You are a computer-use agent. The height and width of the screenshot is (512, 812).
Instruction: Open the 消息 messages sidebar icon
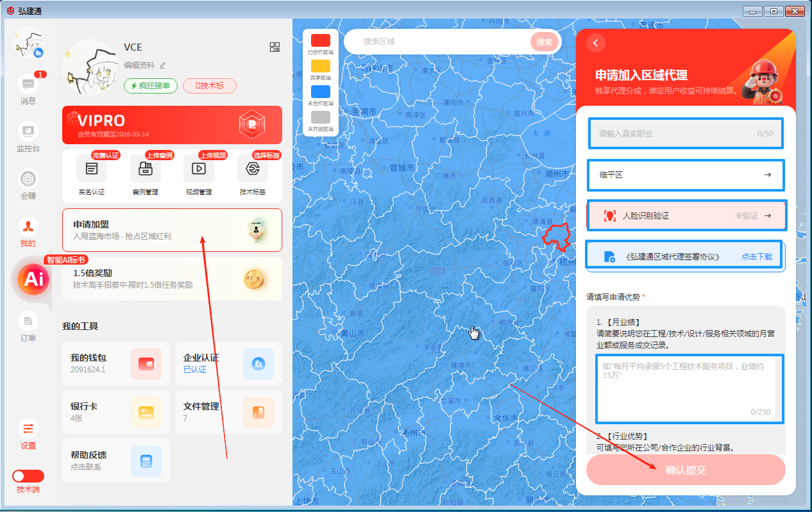(28, 85)
